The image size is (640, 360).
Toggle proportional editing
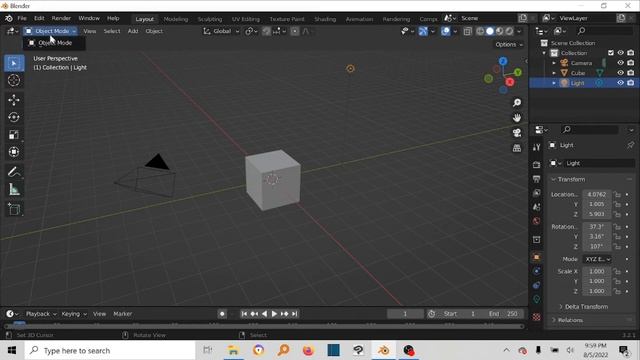(x=295, y=31)
